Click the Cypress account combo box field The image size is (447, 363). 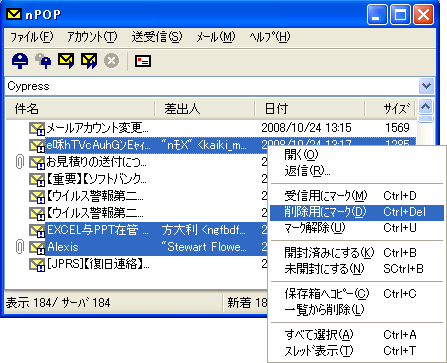pyautogui.click(x=220, y=86)
